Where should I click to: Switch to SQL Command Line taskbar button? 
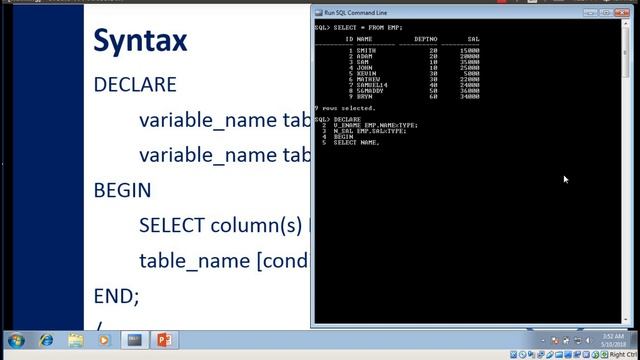135,340
